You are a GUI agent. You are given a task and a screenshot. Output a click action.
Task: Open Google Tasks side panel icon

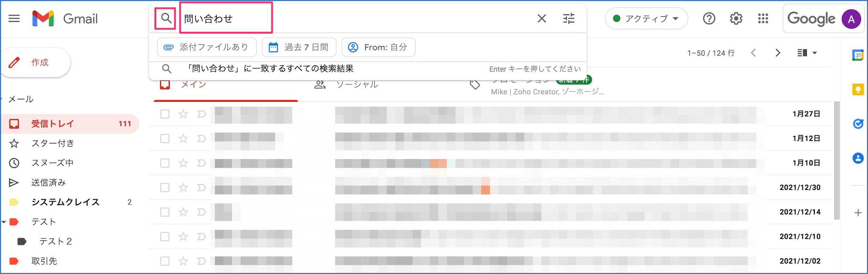point(858,124)
